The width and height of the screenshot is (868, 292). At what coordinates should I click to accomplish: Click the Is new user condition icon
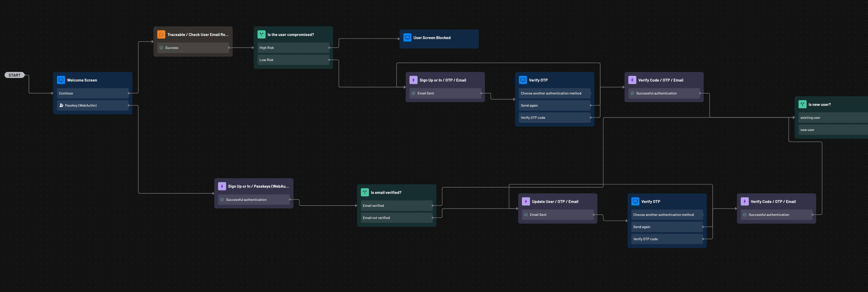[x=803, y=104]
